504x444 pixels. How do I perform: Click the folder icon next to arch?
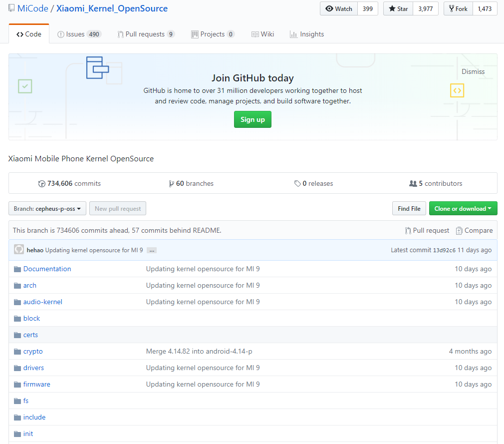coord(17,286)
